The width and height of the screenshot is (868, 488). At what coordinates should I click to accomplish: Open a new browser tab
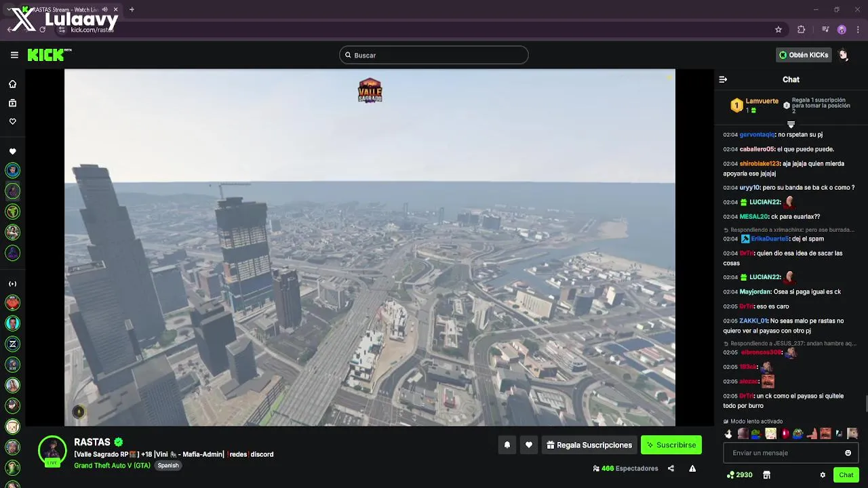click(x=132, y=9)
